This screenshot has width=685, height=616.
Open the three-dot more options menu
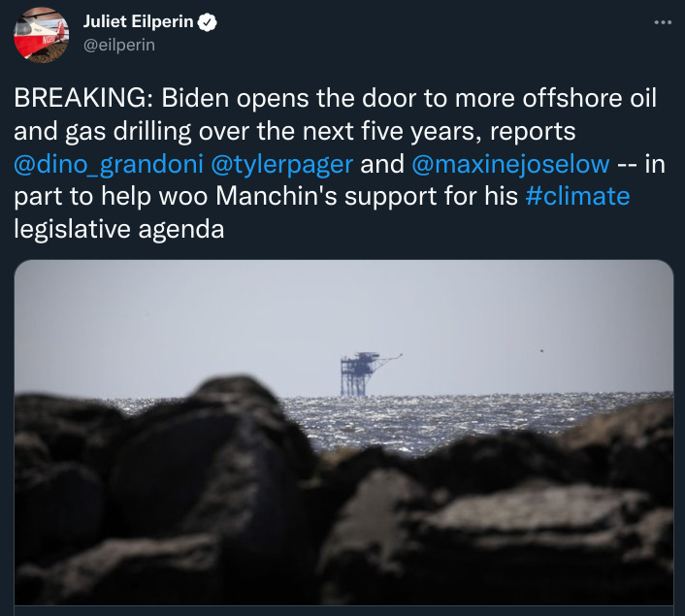[663, 22]
